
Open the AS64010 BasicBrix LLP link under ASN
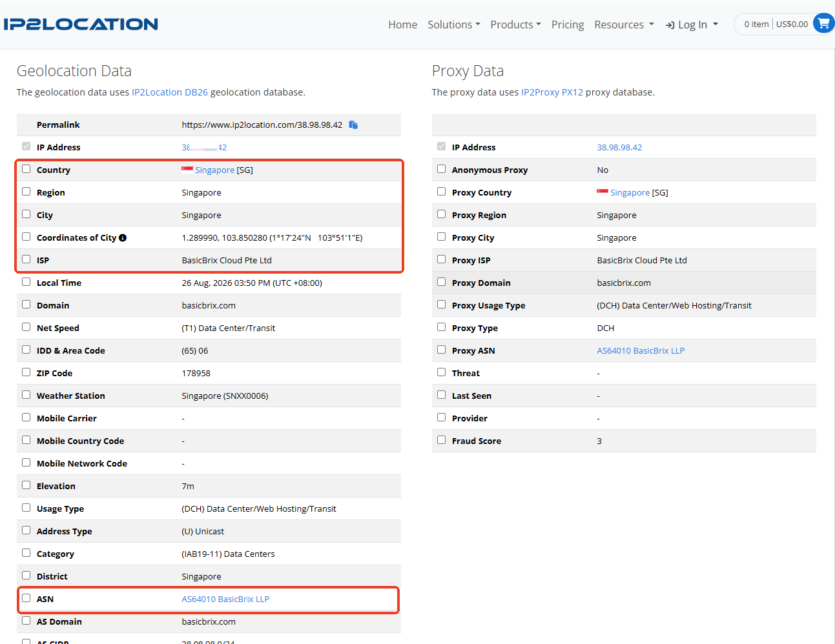[225, 599]
